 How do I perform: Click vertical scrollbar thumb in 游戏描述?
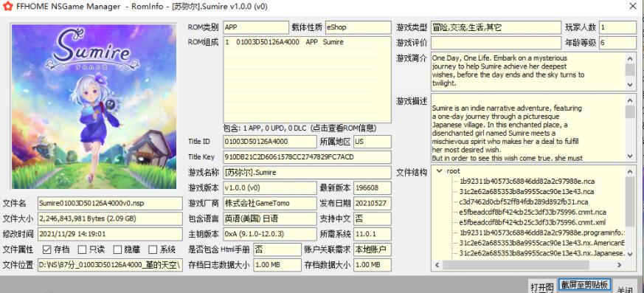pyautogui.click(x=630, y=111)
